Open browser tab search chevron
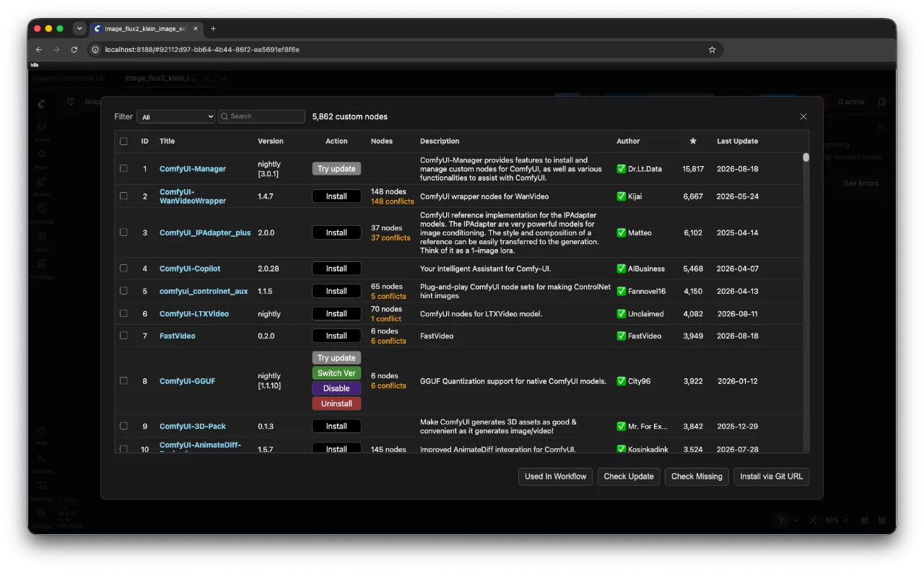Screen dimensions: 924x571 pyautogui.click(x=79, y=29)
